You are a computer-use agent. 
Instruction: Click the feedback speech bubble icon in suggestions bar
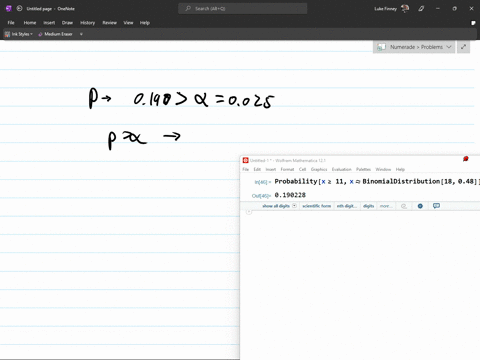point(436,206)
